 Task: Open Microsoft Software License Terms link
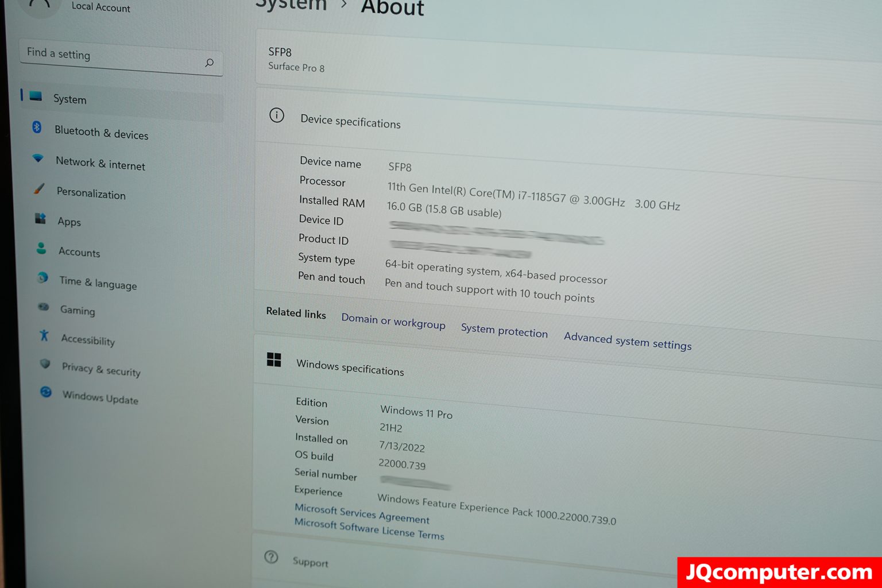pyautogui.click(x=369, y=529)
